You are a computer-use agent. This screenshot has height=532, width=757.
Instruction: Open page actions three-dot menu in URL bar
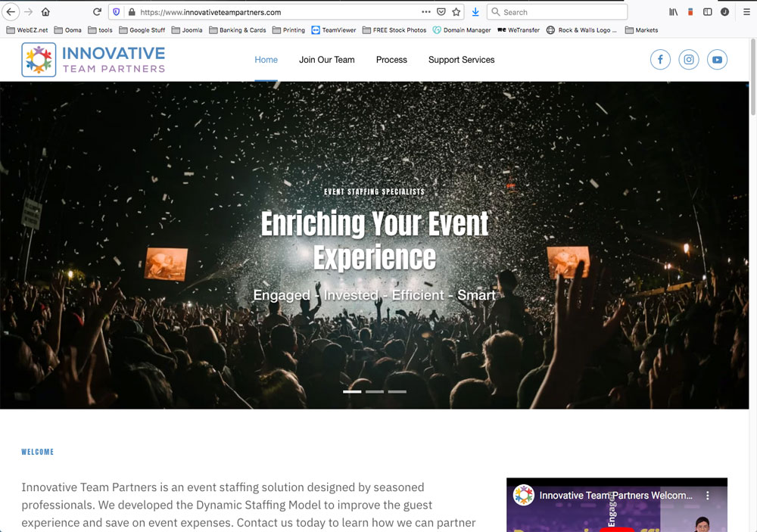pos(426,12)
